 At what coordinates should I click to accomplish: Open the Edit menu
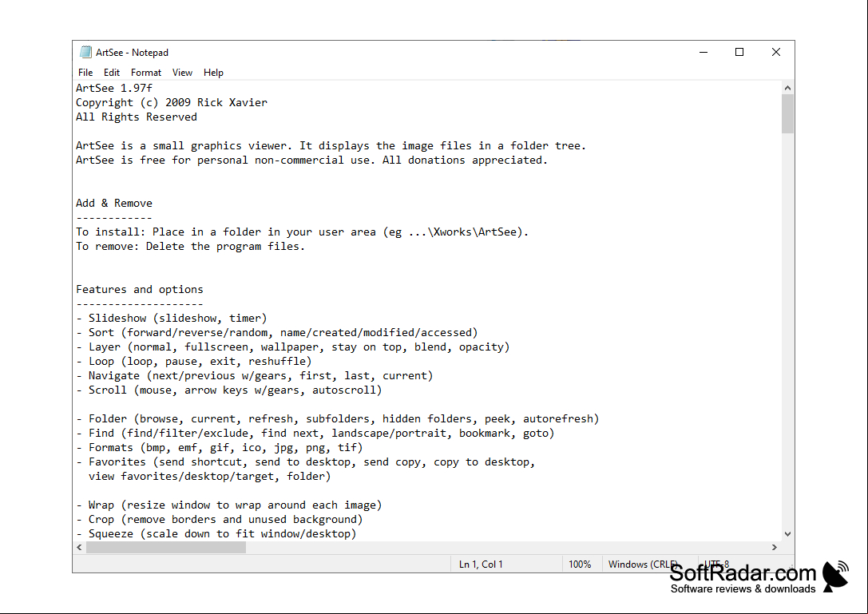point(111,73)
